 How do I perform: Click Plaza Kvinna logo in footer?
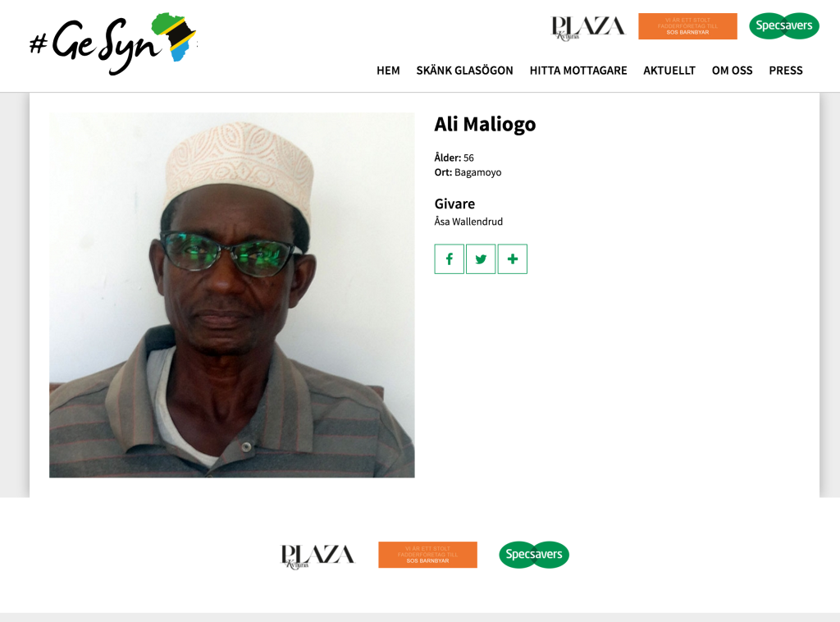pos(317,556)
